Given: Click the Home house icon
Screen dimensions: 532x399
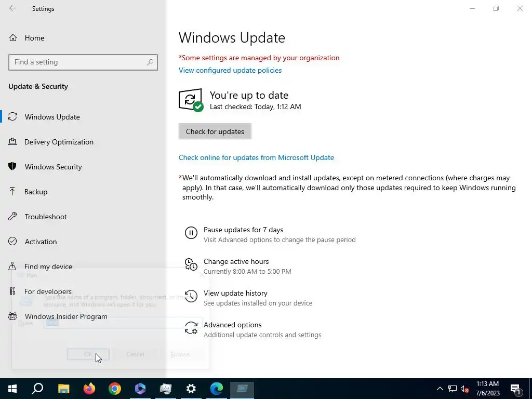Looking at the screenshot, I should point(12,37).
